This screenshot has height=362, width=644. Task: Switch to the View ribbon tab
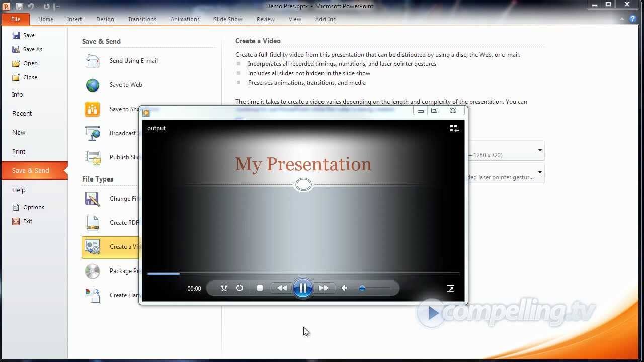click(x=295, y=19)
